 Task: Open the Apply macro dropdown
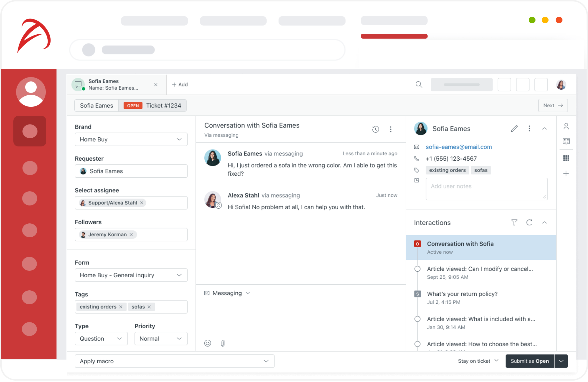[174, 361]
